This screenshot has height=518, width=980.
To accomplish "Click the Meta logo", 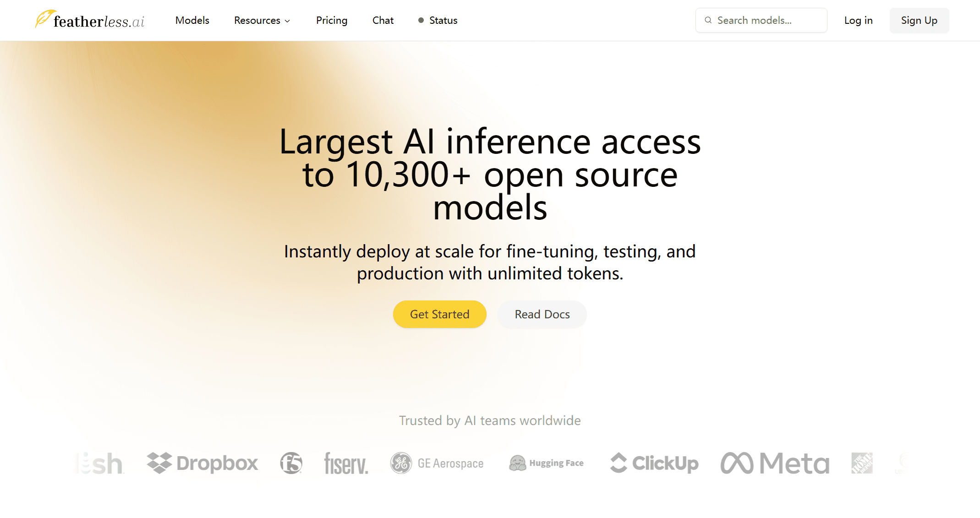I will (x=775, y=463).
